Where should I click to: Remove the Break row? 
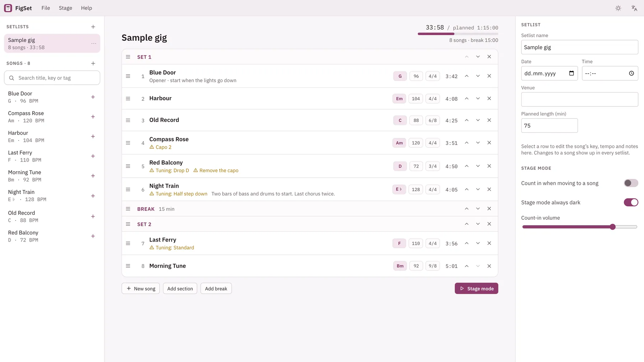(x=489, y=209)
